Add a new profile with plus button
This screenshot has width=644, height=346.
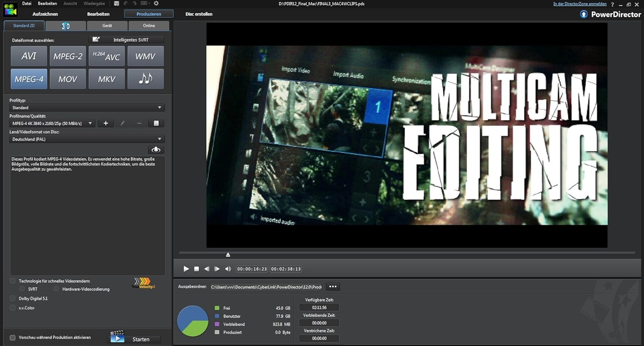point(106,123)
